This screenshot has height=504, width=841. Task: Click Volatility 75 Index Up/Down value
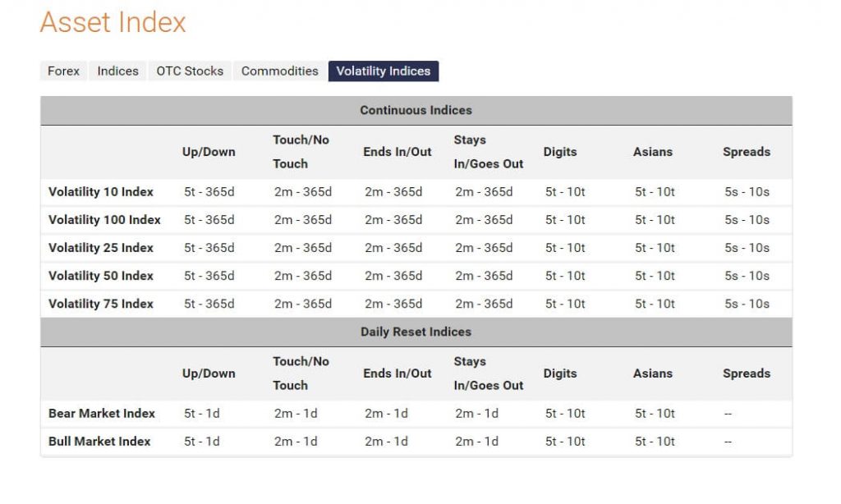coord(209,304)
